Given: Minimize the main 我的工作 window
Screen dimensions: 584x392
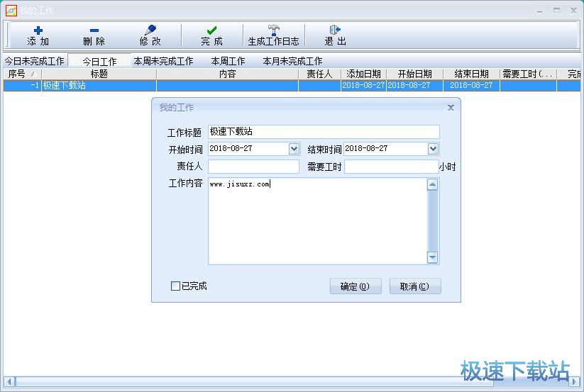Looking at the screenshot, I should (539, 11).
